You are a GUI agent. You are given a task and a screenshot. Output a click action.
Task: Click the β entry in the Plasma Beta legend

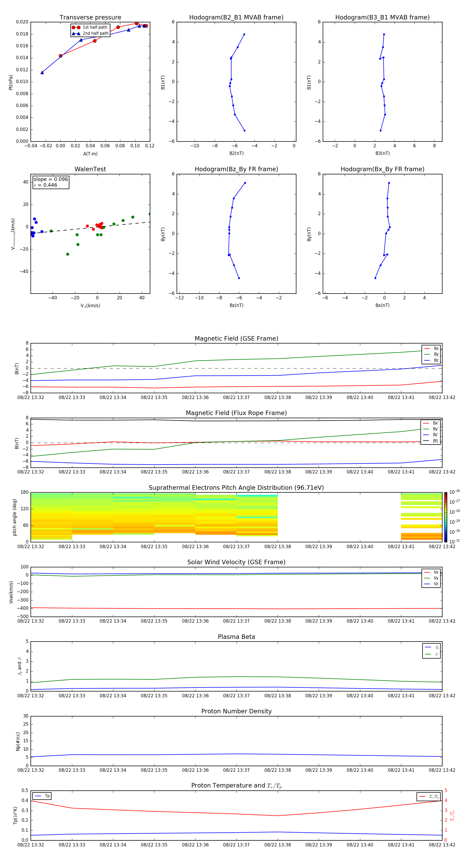coord(431,654)
